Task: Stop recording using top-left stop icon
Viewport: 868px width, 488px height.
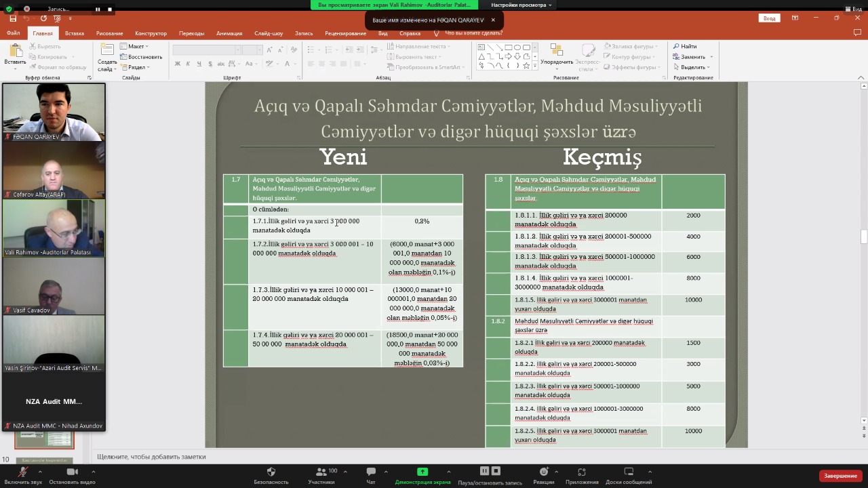Action: point(110,9)
